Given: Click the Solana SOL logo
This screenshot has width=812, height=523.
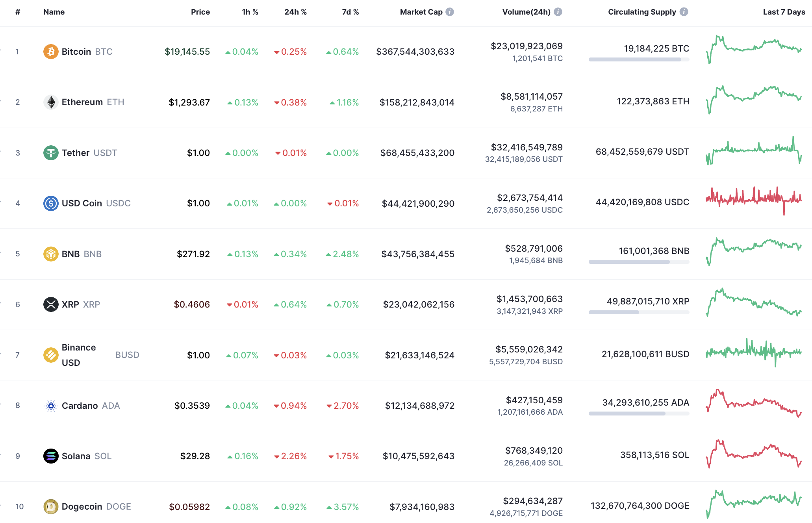Looking at the screenshot, I should tap(50, 456).
